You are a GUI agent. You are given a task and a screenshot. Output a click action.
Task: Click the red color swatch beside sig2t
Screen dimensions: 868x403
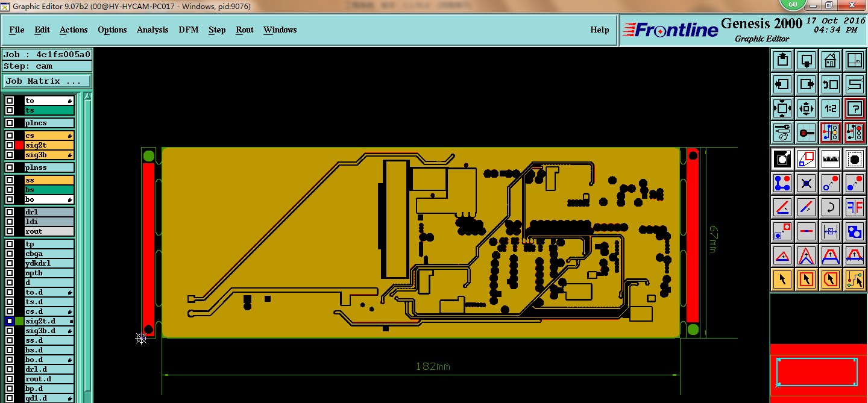tap(19, 145)
